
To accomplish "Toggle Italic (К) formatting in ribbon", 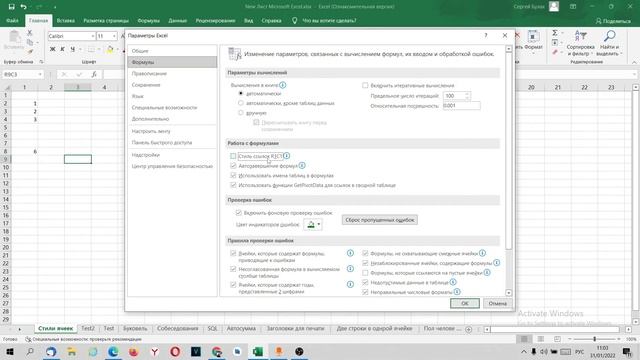I will coord(62,49).
